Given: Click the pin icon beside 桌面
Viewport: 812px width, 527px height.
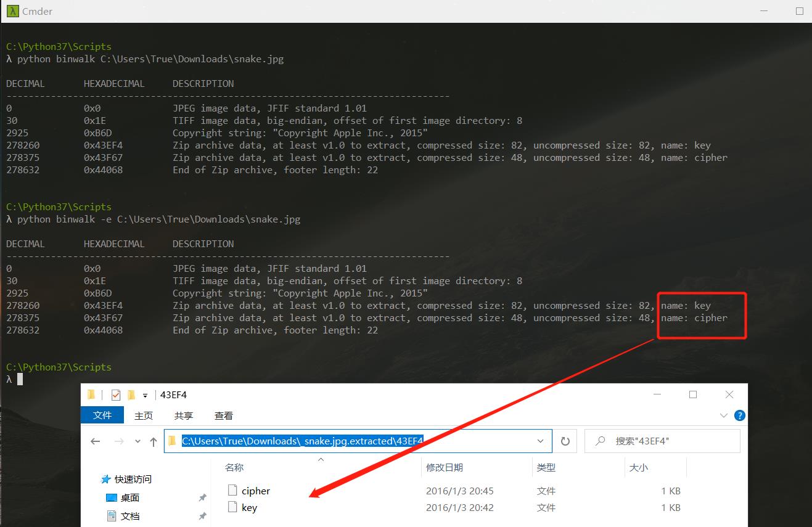Looking at the screenshot, I should coord(202,498).
